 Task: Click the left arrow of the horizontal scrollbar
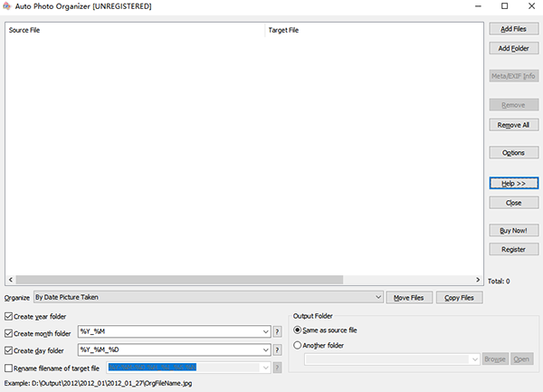pos(11,280)
